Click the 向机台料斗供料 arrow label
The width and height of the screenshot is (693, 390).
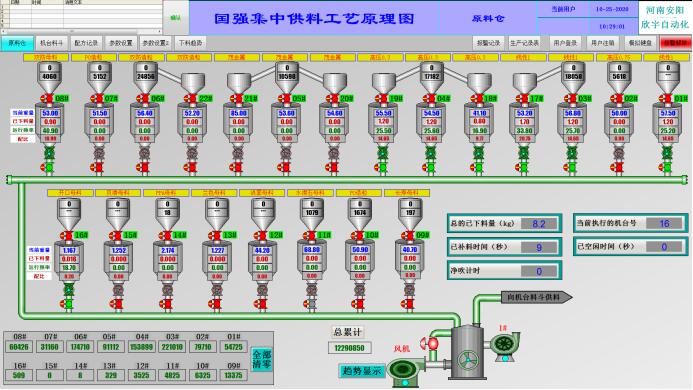536,297
